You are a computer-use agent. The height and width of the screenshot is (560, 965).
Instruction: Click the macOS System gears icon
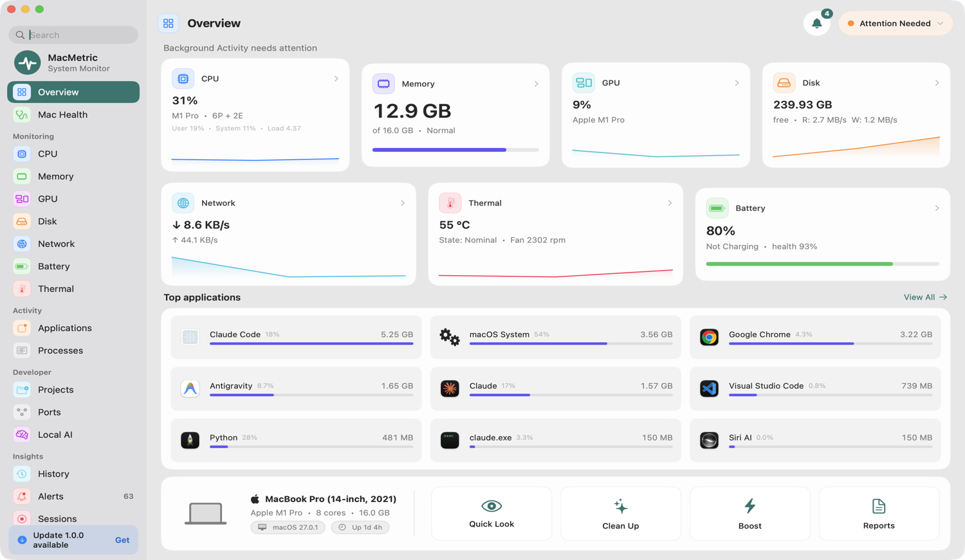click(x=450, y=337)
